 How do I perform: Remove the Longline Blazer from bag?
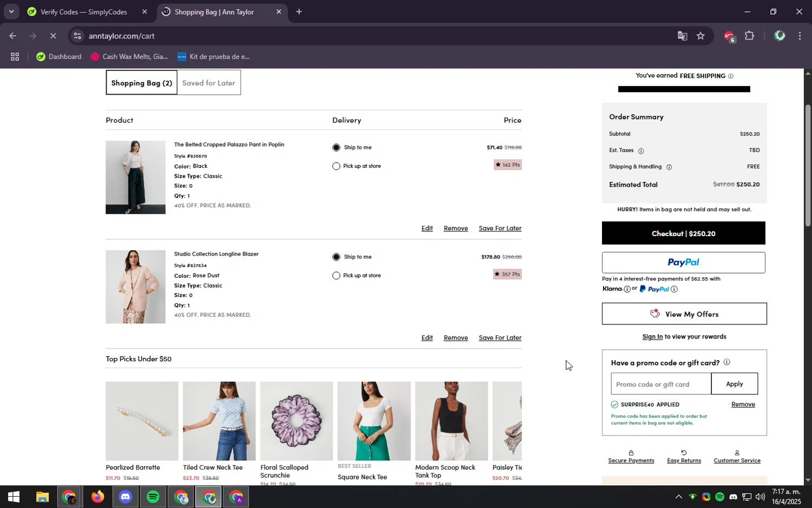(456, 338)
